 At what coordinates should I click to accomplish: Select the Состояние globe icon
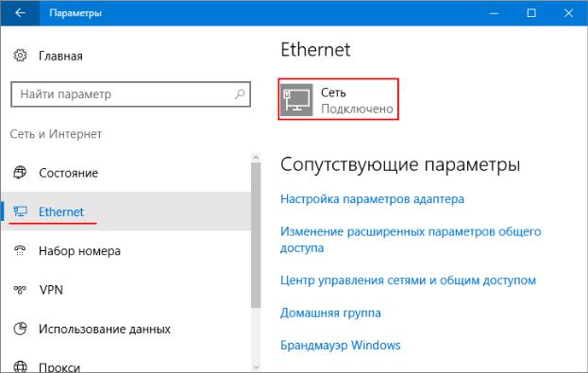click(x=20, y=172)
